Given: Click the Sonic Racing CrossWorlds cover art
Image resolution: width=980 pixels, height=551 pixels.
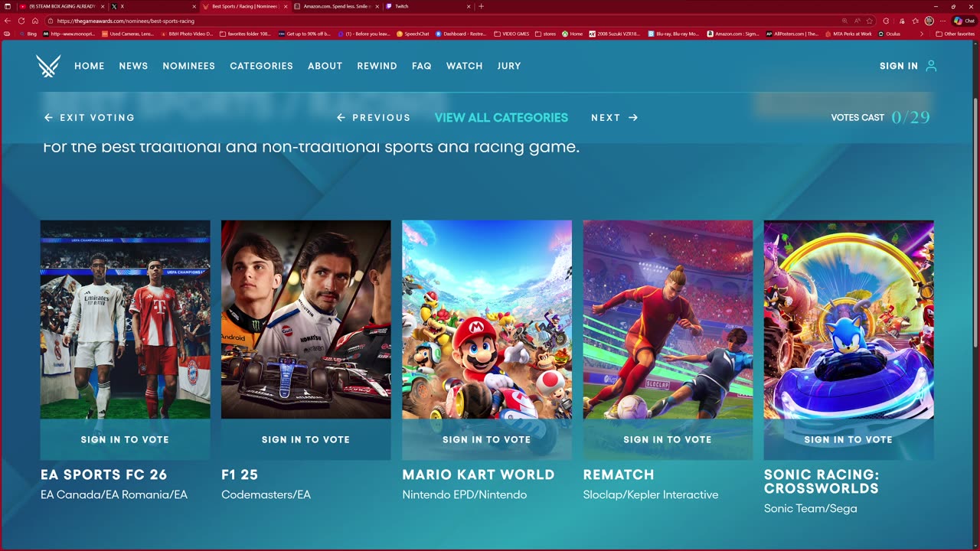Looking at the screenshot, I should click(x=848, y=320).
